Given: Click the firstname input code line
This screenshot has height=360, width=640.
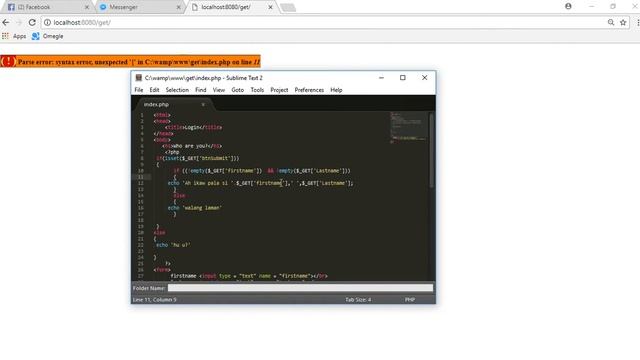Looking at the screenshot, I should click(249, 276).
